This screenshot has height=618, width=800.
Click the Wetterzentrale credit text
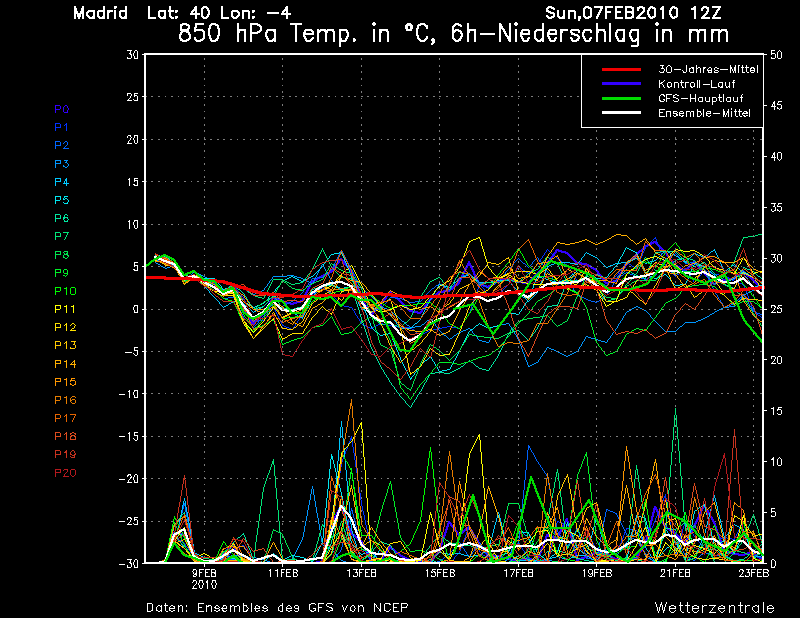pyautogui.click(x=714, y=607)
